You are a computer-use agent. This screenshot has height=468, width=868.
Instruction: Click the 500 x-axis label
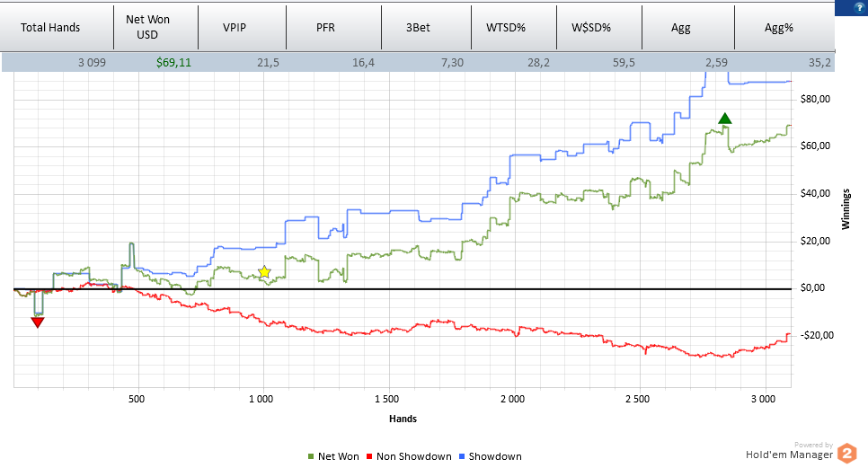point(137,399)
